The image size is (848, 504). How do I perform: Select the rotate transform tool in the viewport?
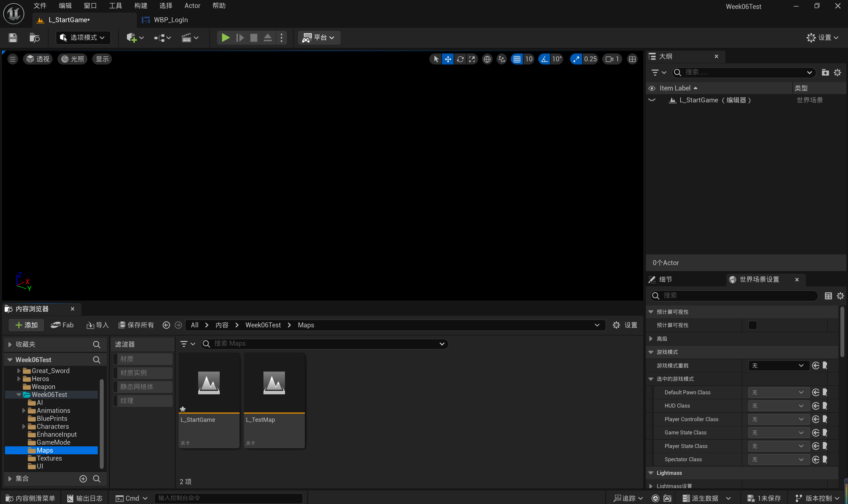460,59
